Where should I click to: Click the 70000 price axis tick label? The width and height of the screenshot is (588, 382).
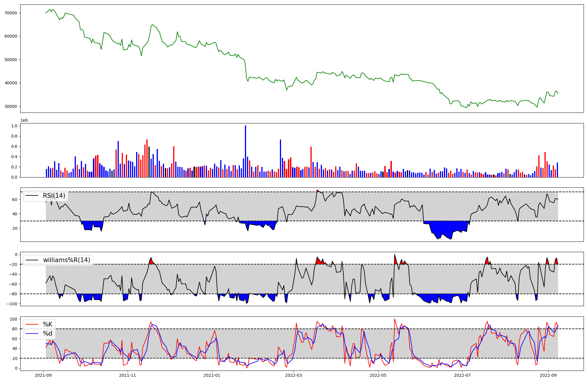pos(11,13)
